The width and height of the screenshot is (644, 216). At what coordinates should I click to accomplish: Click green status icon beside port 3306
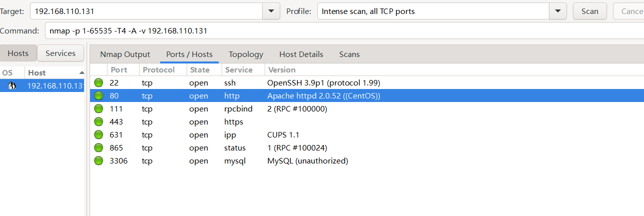pyautogui.click(x=98, y=160)
